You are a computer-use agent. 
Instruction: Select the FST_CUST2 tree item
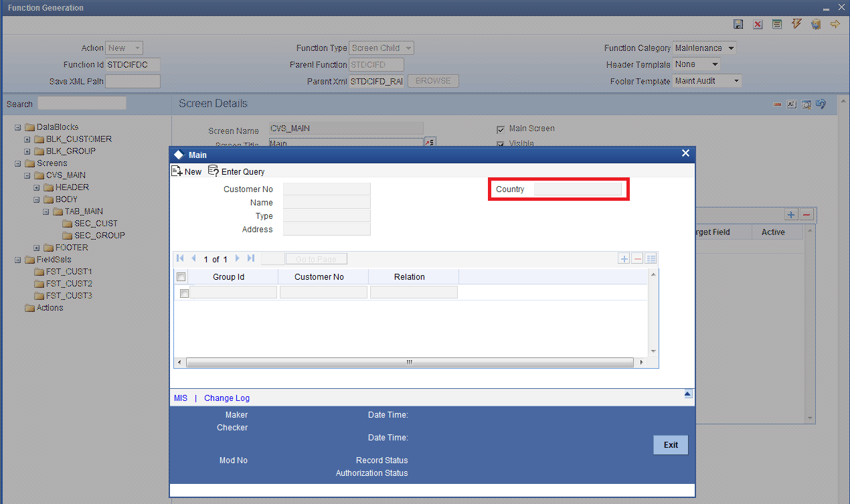pos(69,284)
